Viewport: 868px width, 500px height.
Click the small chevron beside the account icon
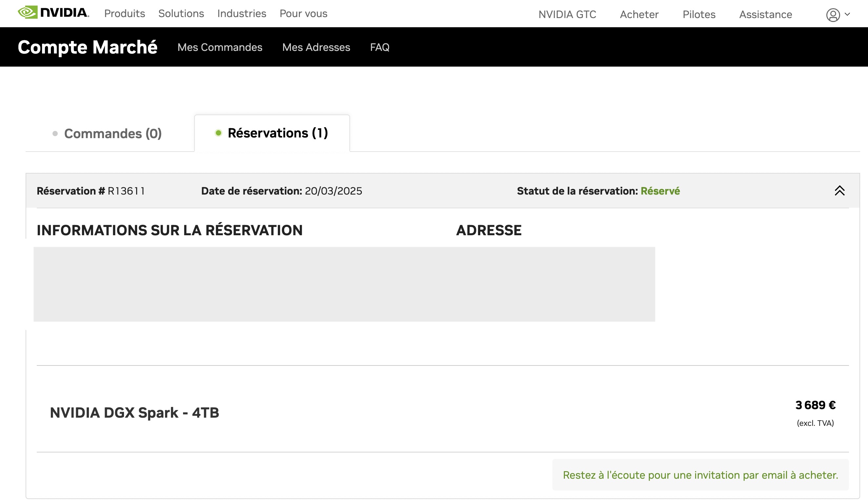coord(847,14)
